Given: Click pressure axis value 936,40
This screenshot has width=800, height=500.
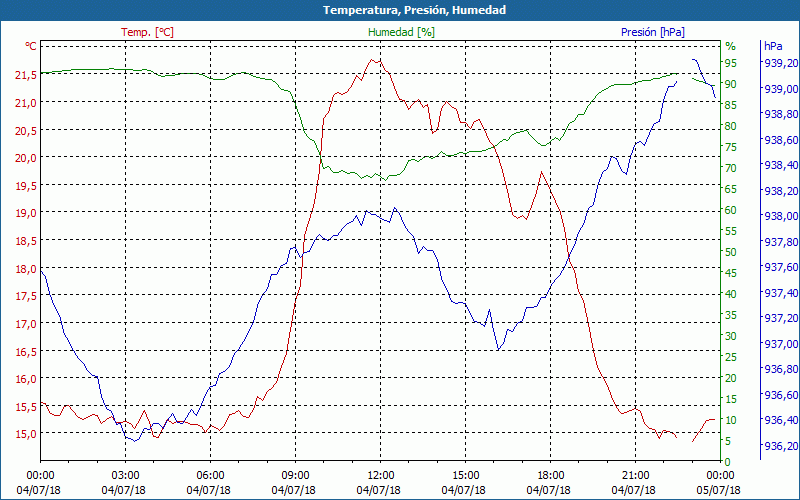Looking at the screenshot, I should 779,420.
